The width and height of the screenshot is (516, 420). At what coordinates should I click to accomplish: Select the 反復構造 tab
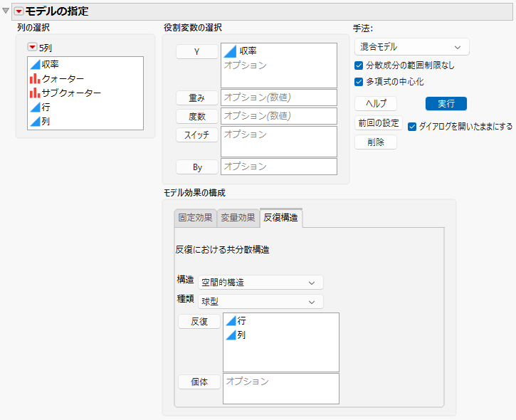[x=280, y=218]
